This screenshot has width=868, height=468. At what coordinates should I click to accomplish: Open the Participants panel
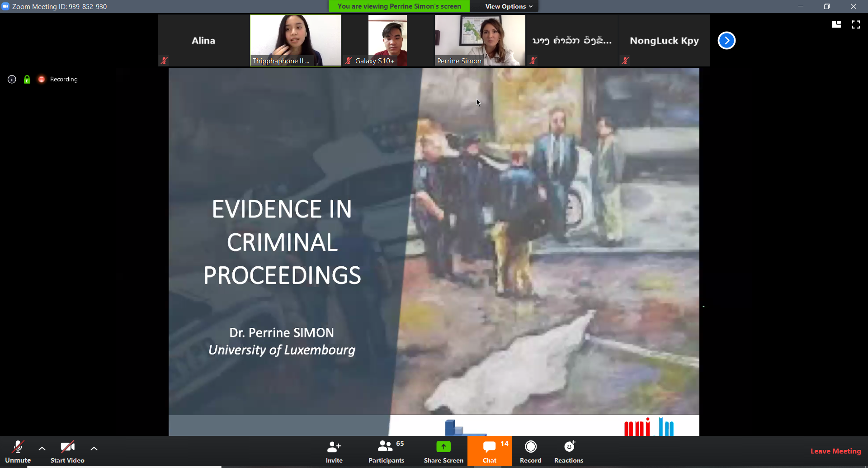click(386, 451)
